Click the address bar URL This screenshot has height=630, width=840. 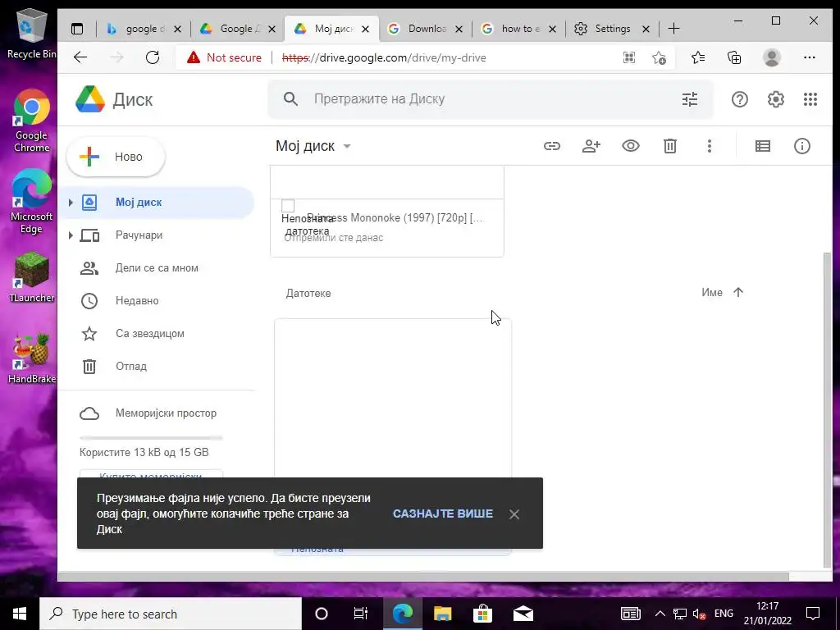pyautogui.click(x=384, y=57)
